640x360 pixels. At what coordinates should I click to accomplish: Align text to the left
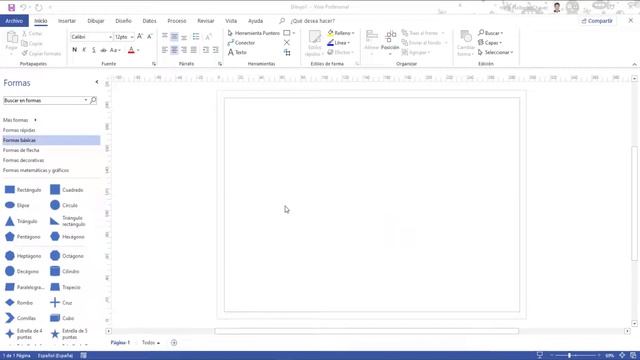pyautogui.click(x=164, y=50)
